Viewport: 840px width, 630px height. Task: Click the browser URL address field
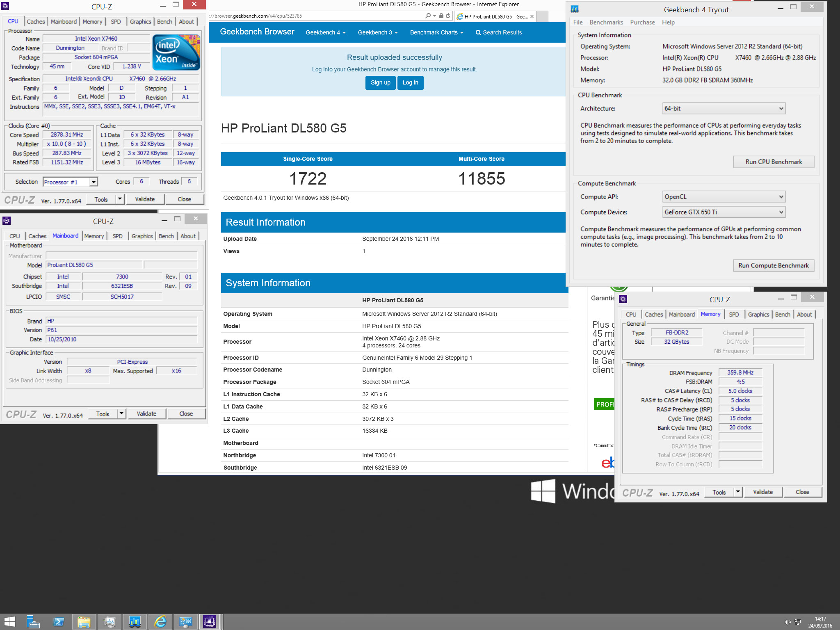316,16
